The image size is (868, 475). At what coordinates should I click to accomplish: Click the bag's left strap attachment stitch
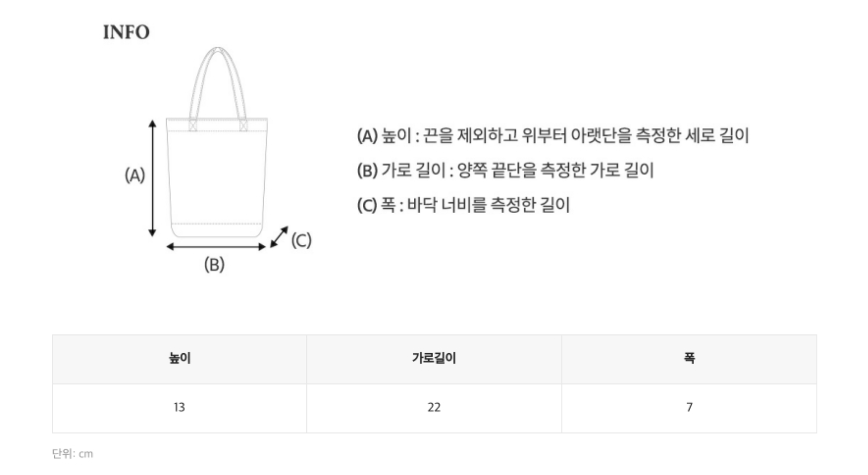pyautogui.click(x=193, y=125)
